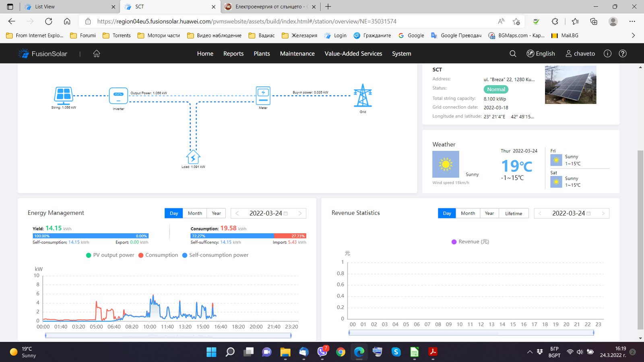Image resolution: width=644 pixels, height=362 pixels.
Task: Open the chaveto user account menu
Action: (580, 53)
